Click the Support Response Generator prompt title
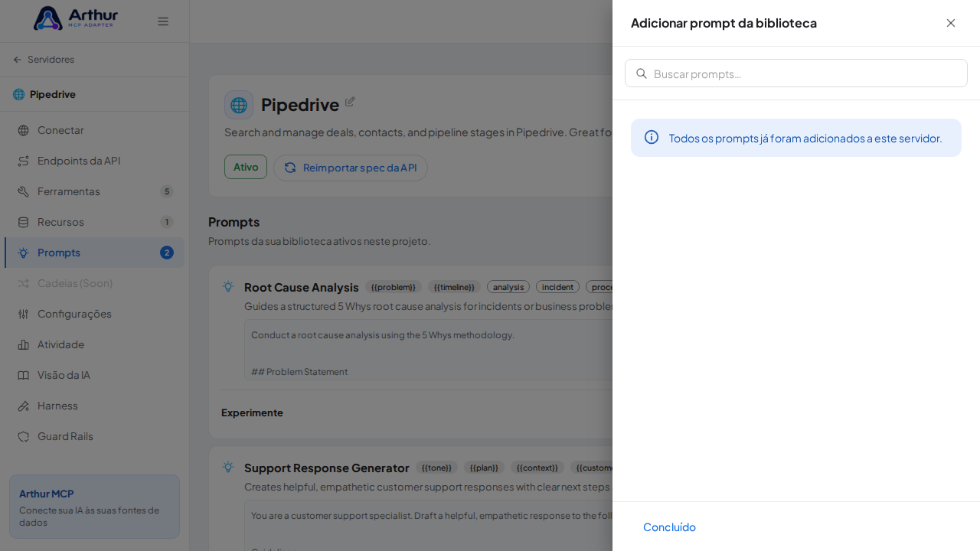 [327, 468]
